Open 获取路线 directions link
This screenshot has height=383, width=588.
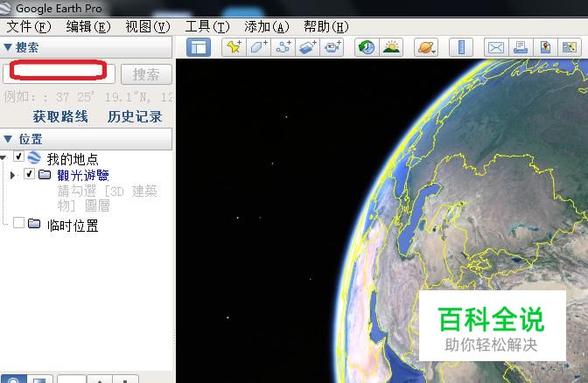(x=60, y=116)
